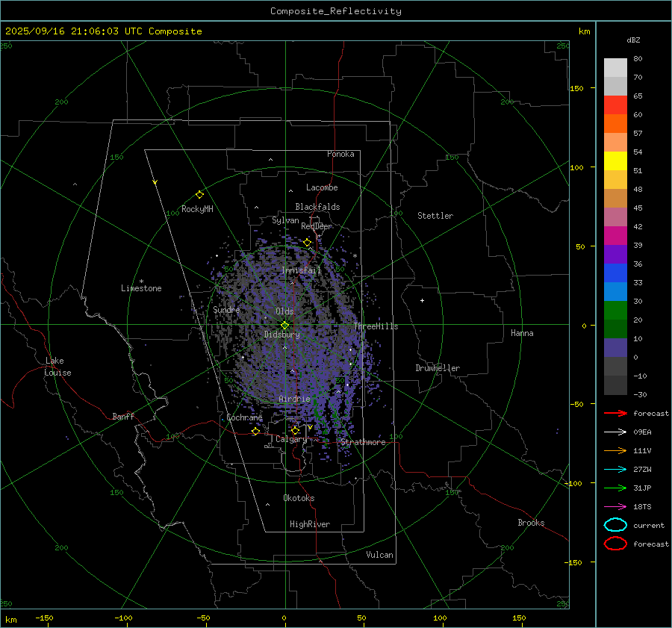Image resolution: width=672 pixels, height=628 pixels.
Task: Click the Stettler city label
Action: click(x=435, y=216)
